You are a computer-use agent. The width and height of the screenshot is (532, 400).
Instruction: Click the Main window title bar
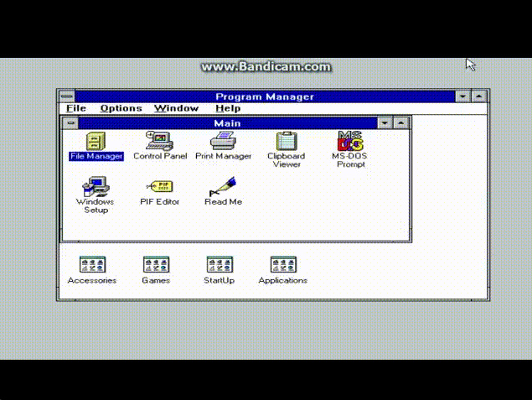click(228, 123)
